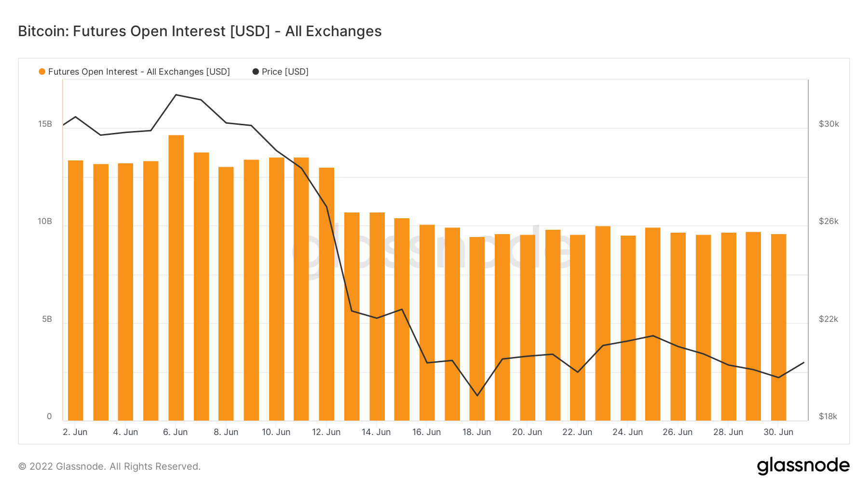Click the $30k right axis label
The height and width of the screenshot is (488, 868).
(x=828, y=124)
